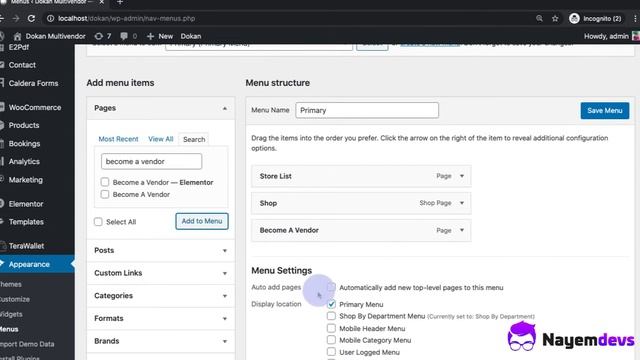Open the browser zoom magnifier icon
The width and height of the screenshot is (640, 360).
point(539,18)
